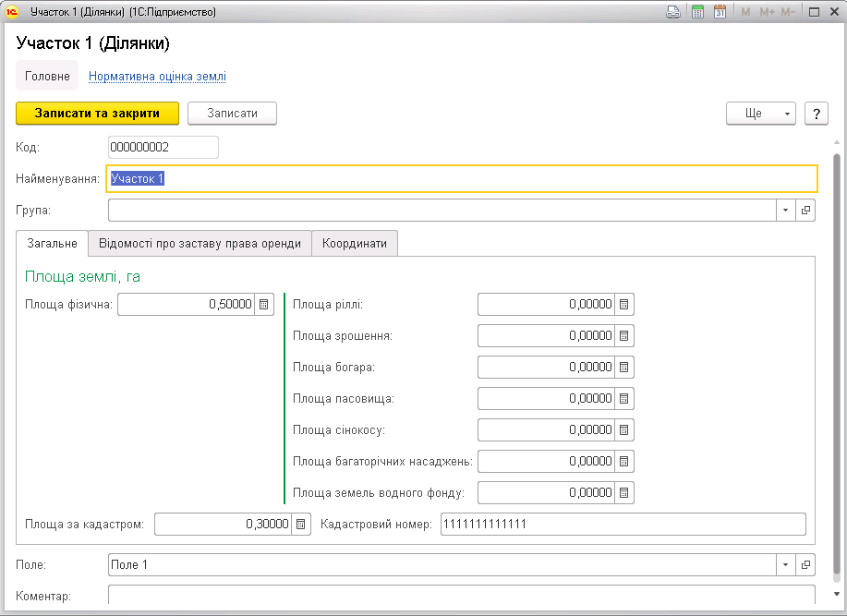
Task: Open calculator for Площа фізична field
Action: 264,305
